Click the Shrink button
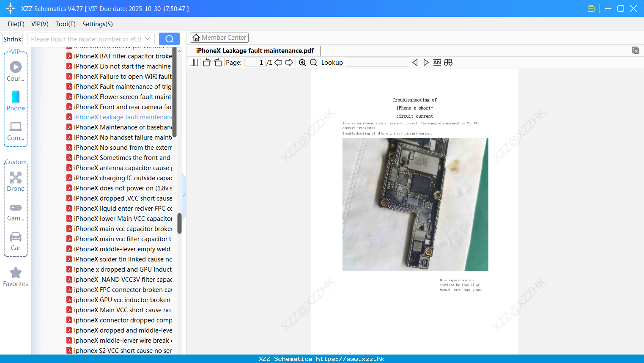644x363 pixels. click(13, 39)
